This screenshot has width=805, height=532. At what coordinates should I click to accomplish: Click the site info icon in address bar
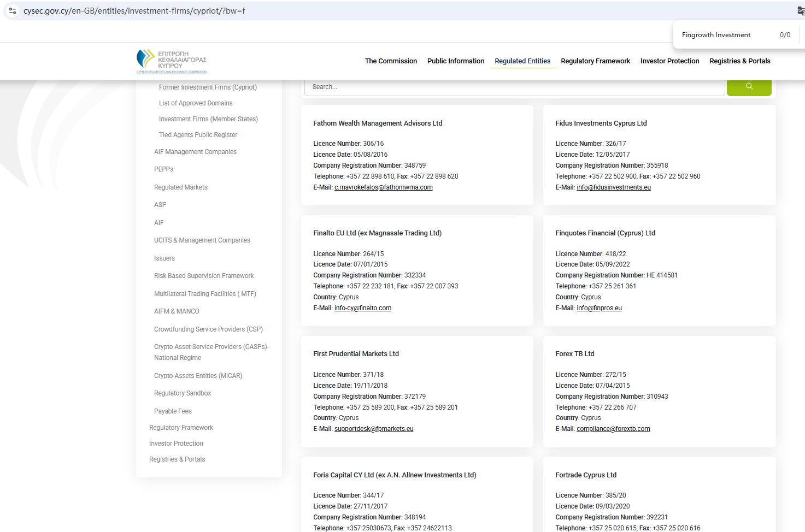point(13,11)
